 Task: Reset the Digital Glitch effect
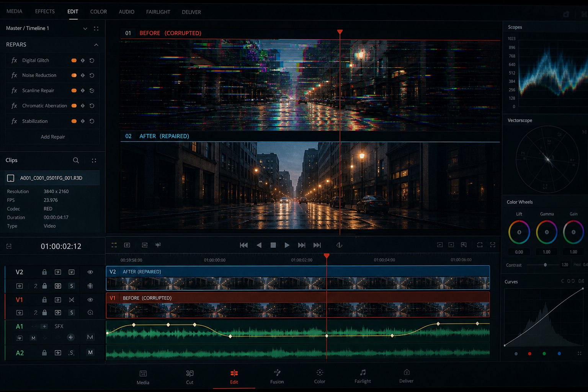pyautogui.click(x=92, y=60)
